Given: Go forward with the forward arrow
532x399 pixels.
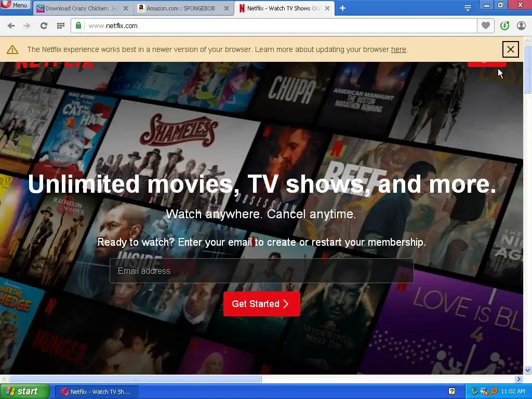Looking at the screenshot, I should tap(27, 25).
